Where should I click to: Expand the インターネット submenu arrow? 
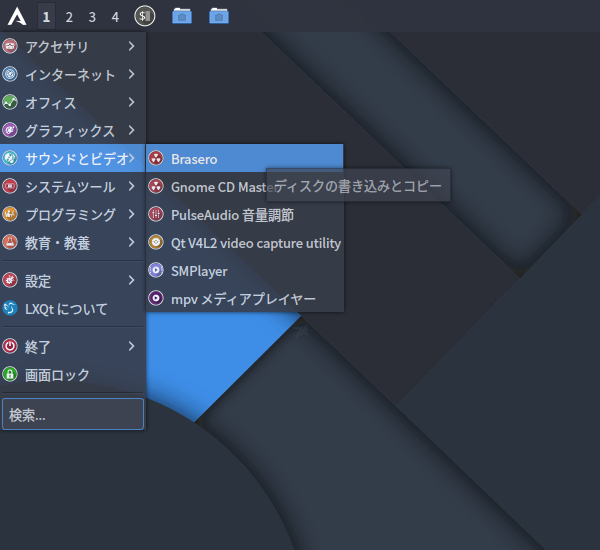tap(132, 74)
